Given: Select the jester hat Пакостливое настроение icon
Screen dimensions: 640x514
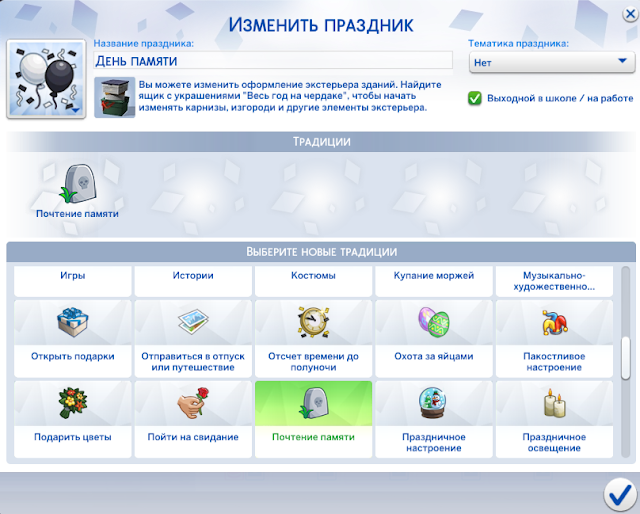Looking at the screenshot, I should click(554, 323).
